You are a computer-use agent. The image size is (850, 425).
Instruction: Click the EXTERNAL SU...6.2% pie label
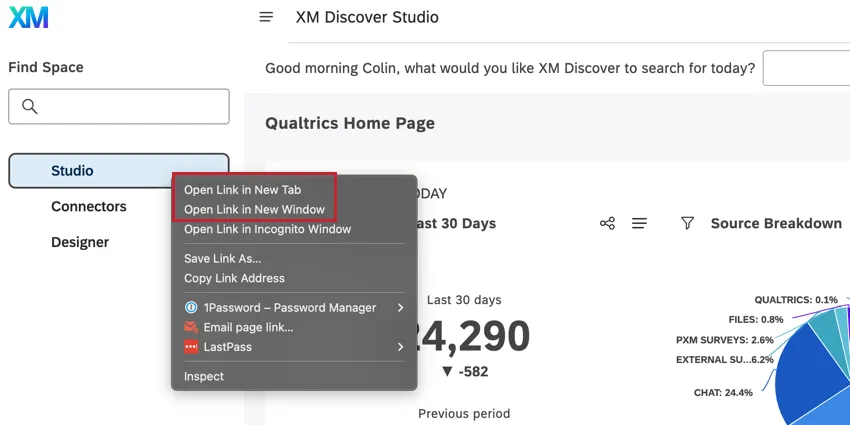point(725,360)
